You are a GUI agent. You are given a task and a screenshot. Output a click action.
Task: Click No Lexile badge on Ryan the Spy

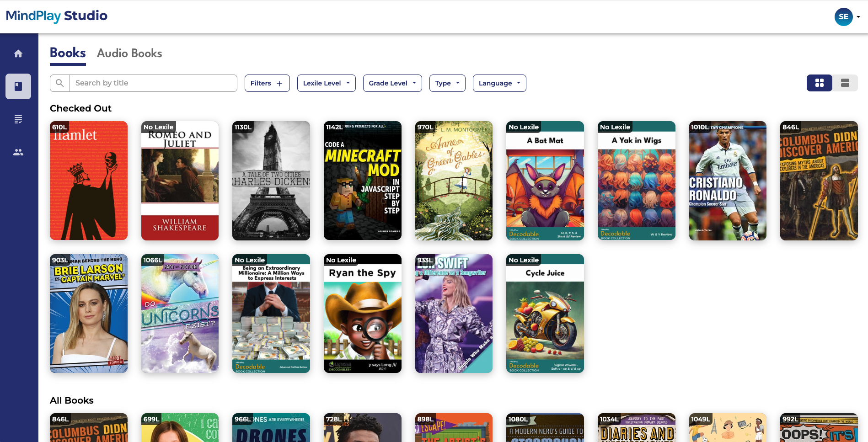(341, 260)
